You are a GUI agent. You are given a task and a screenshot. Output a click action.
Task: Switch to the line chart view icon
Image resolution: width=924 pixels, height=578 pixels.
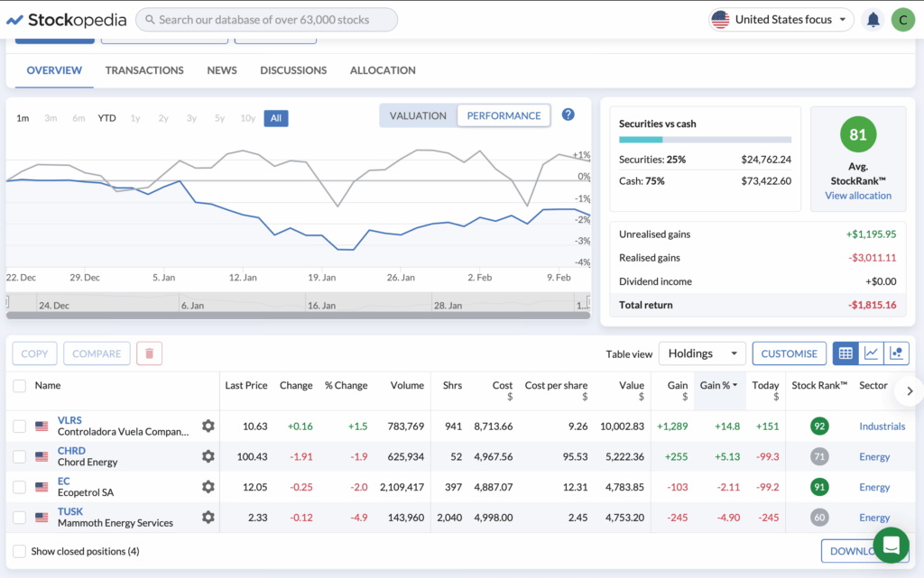coord(871,353)
